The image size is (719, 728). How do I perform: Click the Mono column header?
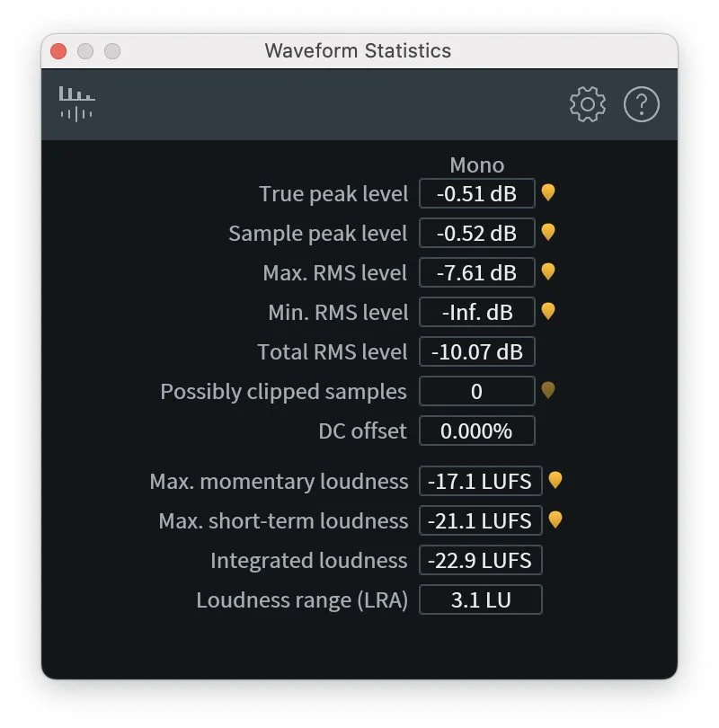tap(476, 164)
